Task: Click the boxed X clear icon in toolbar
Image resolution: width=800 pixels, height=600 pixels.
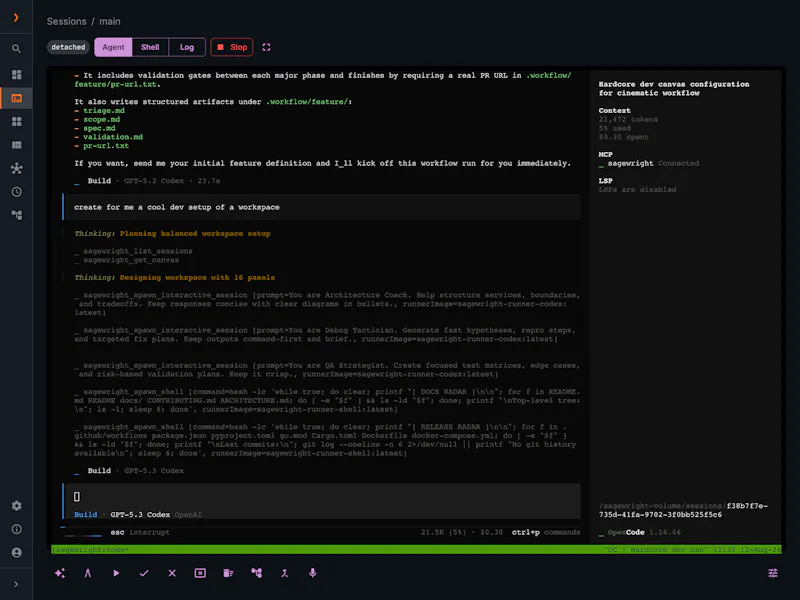Action: 200,573
